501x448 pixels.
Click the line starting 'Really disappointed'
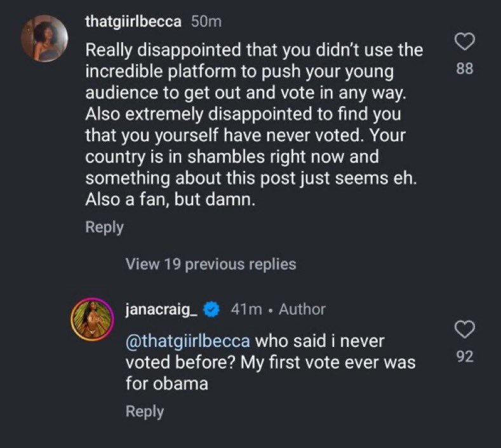point(254,50)
